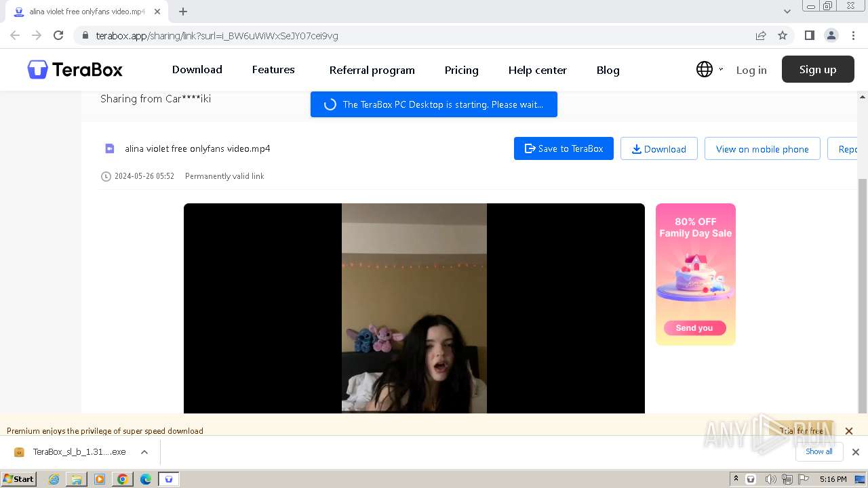Open the Family Day Sale banner
The height and width of the screenshot is (488, 868).
click(696, 274)
